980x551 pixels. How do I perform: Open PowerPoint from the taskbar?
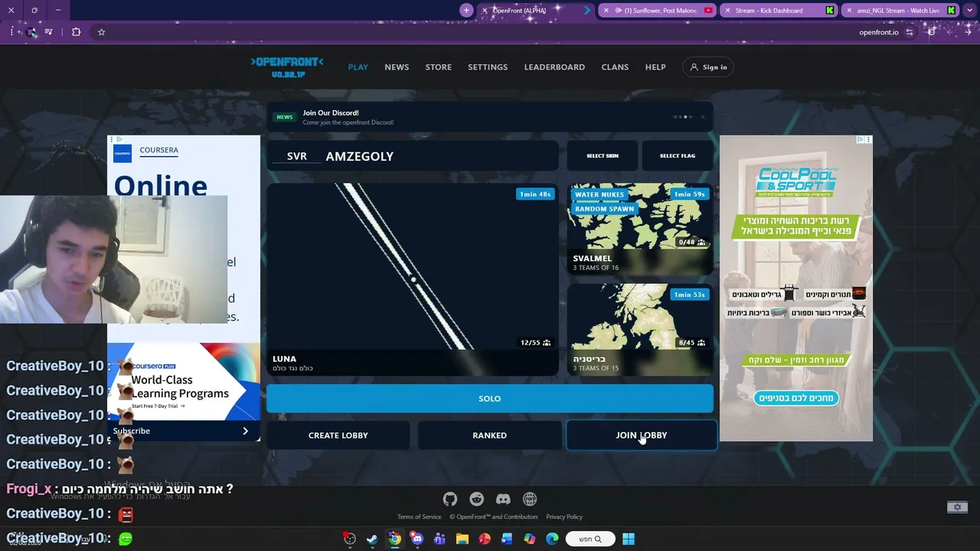tap(485, 539)
